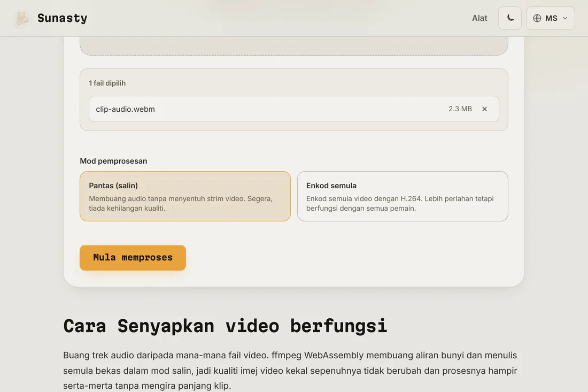Start processing with Mula memproses button

(x=133, y=258)
